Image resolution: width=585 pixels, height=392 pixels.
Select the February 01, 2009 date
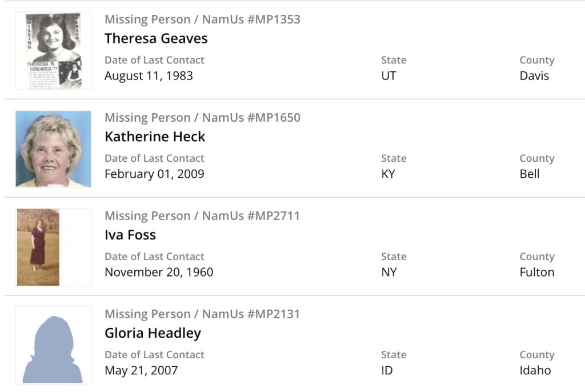coord(154,174)
